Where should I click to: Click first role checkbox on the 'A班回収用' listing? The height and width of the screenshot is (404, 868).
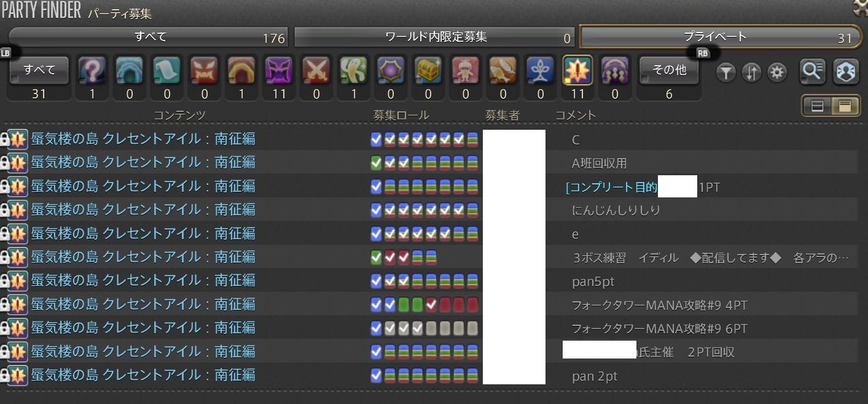click(x=377, y=163)
